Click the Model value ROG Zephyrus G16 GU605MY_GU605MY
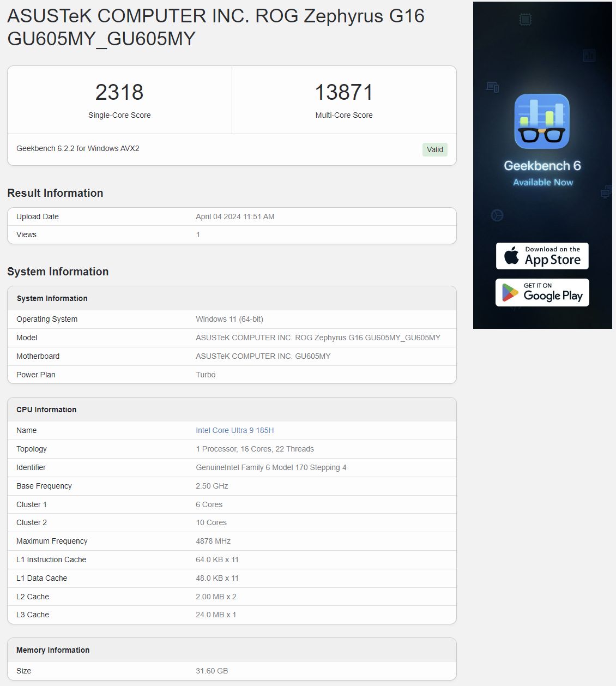This screenshot has width=616, height=686. click(x=318, y=338)
